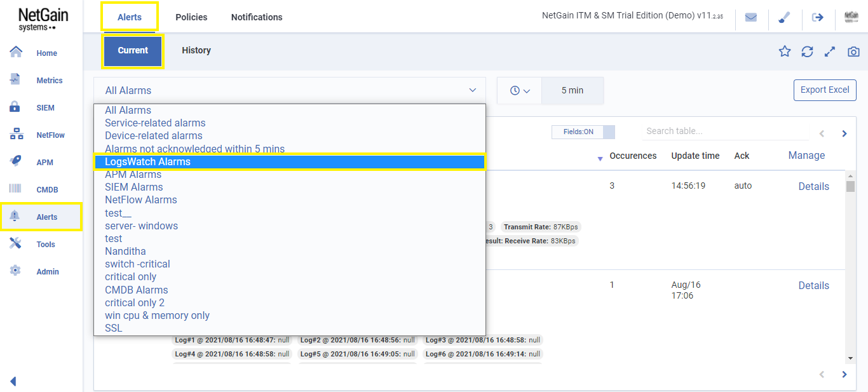This screenshot has height=392, width=868.
Task: Choose server- windows filter option
Action: (290, 226)
